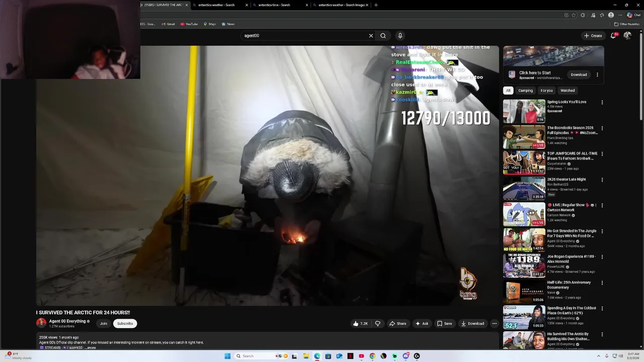The width and height of the screenshot is (644, 362).
Task: Open Agent 00 Everything channel avatar
Action: [x=41, y=323]
